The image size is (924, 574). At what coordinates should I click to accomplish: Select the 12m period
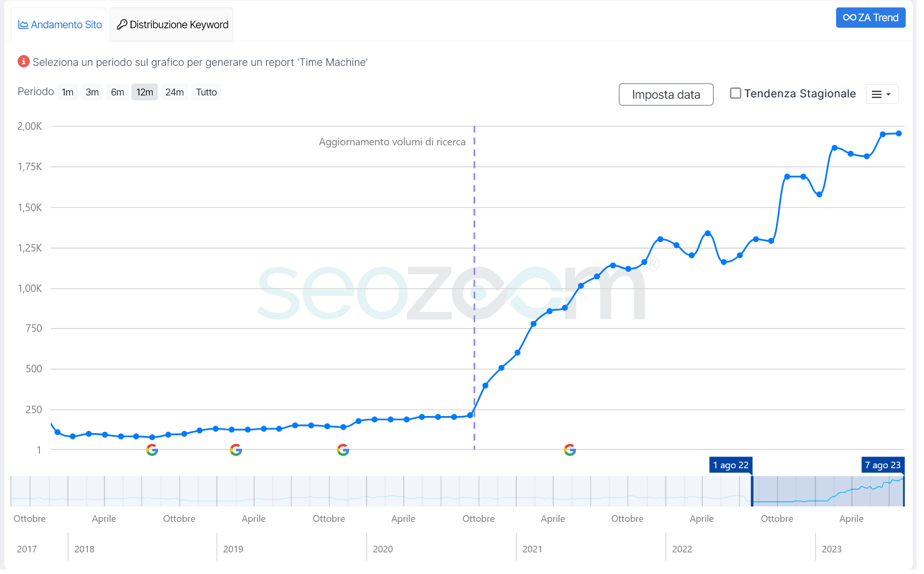point(145,92)
